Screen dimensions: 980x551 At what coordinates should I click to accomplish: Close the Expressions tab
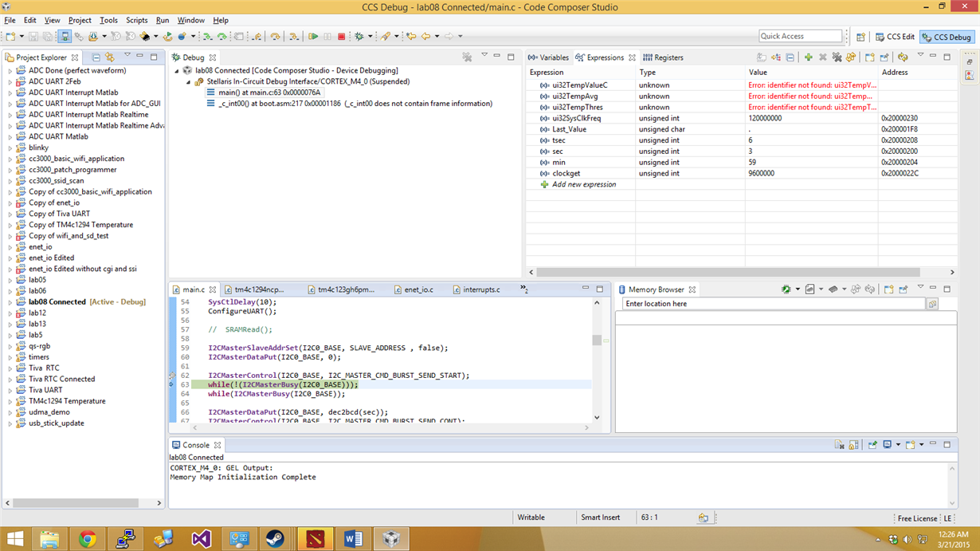click(633, 57)
